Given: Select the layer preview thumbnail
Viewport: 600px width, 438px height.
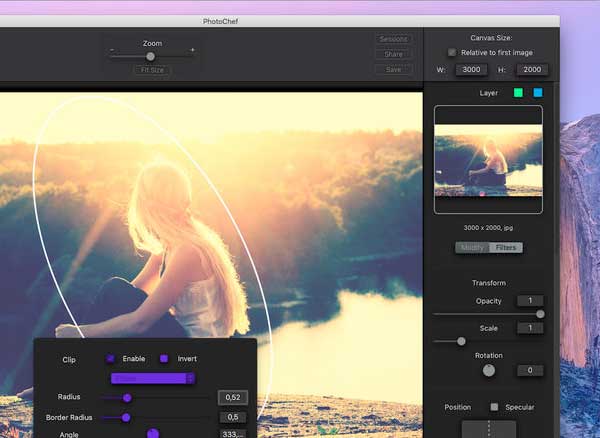Looking at the screenshot, I should (488, 160).
